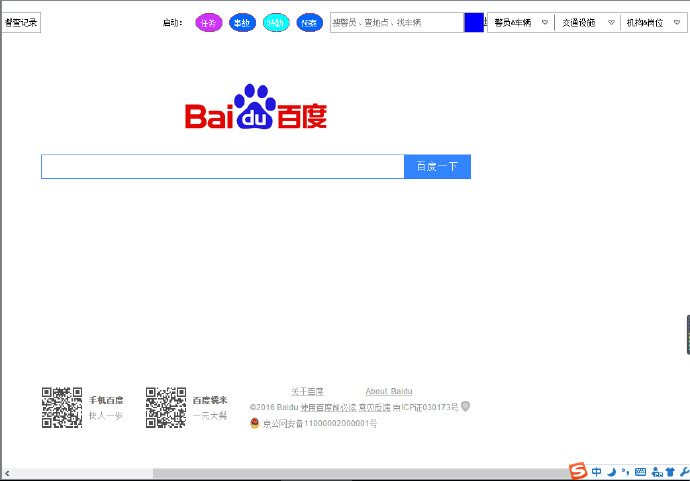Viewport: 690px width, 481px height.
Task: Click the cyan 特勤 launch button
Action: [x=276, y=22]
